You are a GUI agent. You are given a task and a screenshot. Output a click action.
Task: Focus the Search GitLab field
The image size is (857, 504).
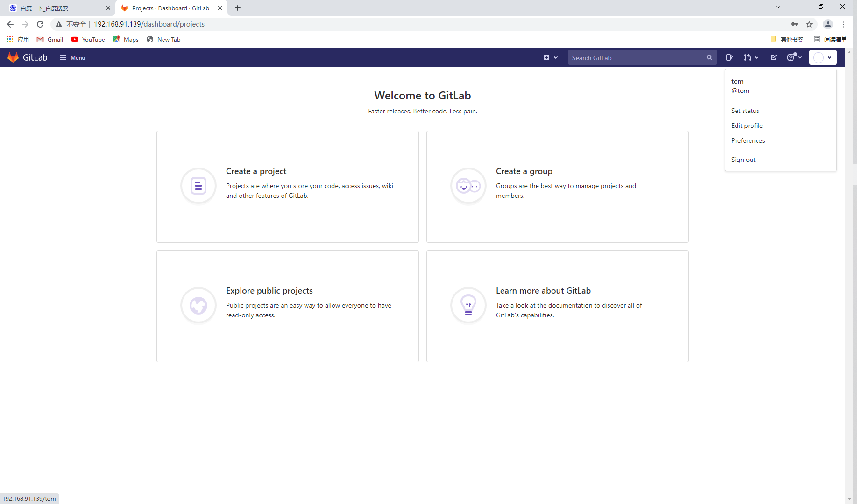tap(643, 57)
